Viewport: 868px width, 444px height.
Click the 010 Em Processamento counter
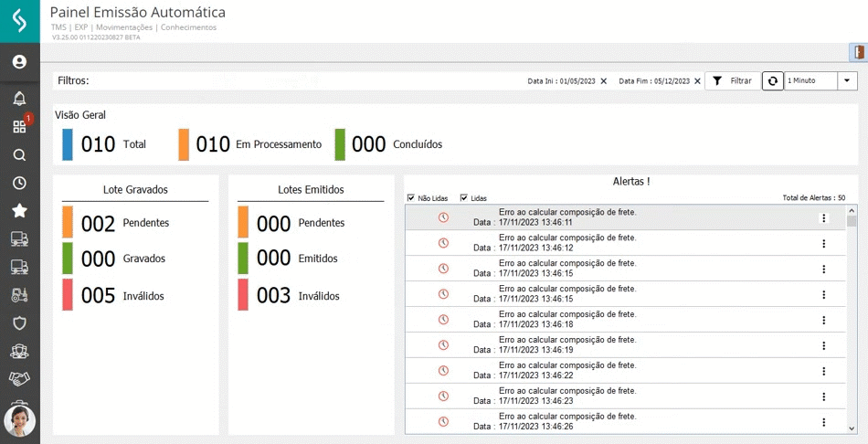point(259,144)
